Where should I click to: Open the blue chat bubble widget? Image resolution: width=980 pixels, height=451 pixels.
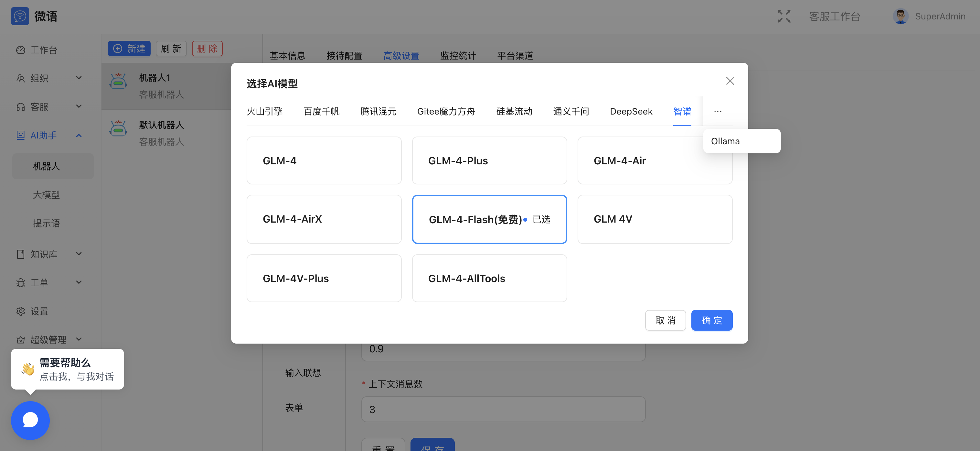point(30,420)
